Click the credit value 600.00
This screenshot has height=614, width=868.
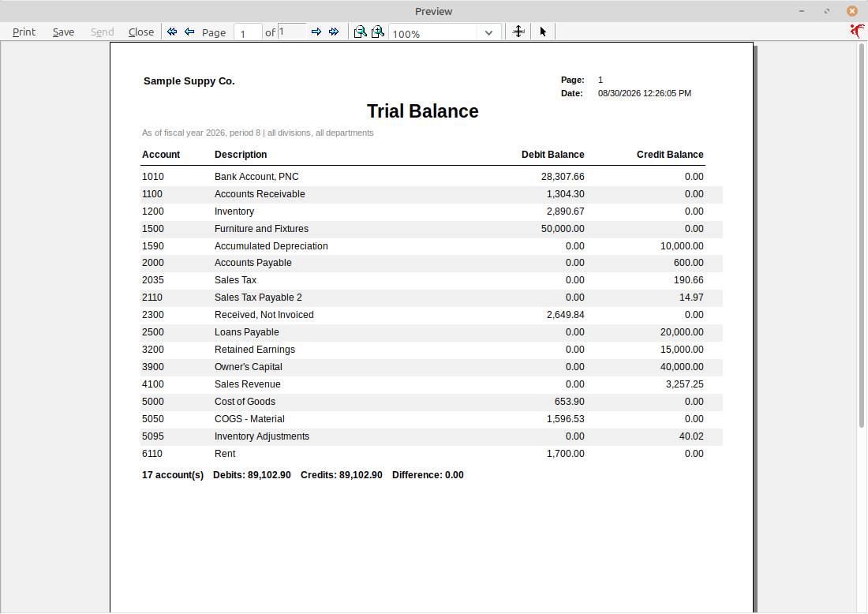(689, 263)
